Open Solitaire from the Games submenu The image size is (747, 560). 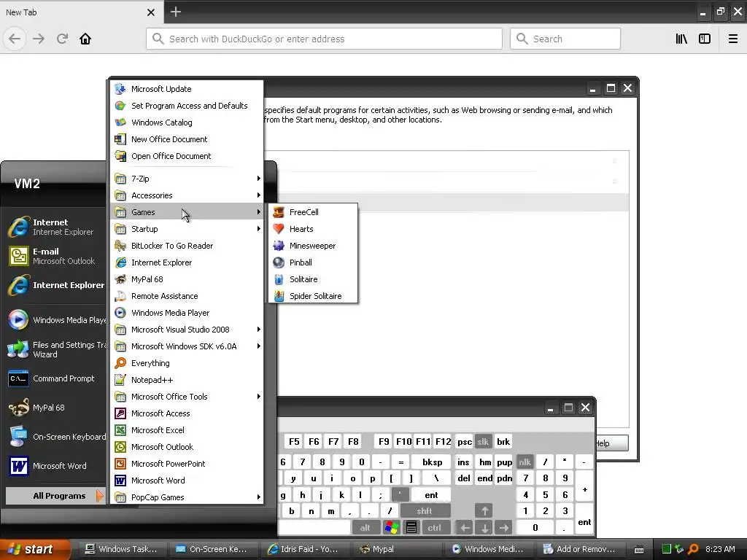(313, 279)
